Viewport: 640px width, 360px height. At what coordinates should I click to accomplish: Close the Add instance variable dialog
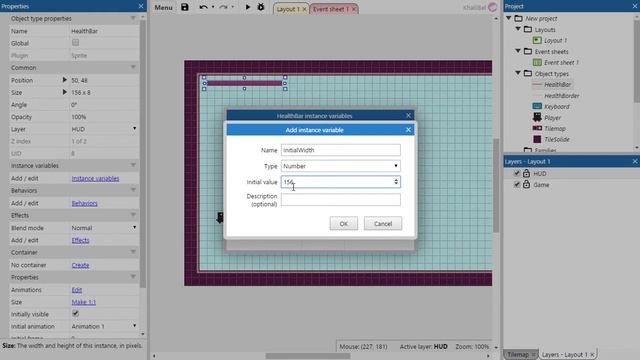(x=408, y=130)
